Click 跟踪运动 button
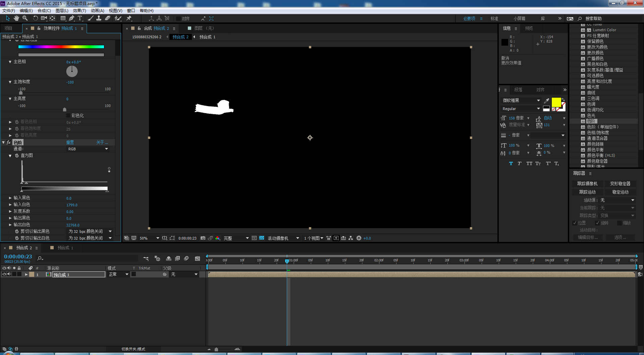Screen dimensions: 644x355 pos(587,192)
